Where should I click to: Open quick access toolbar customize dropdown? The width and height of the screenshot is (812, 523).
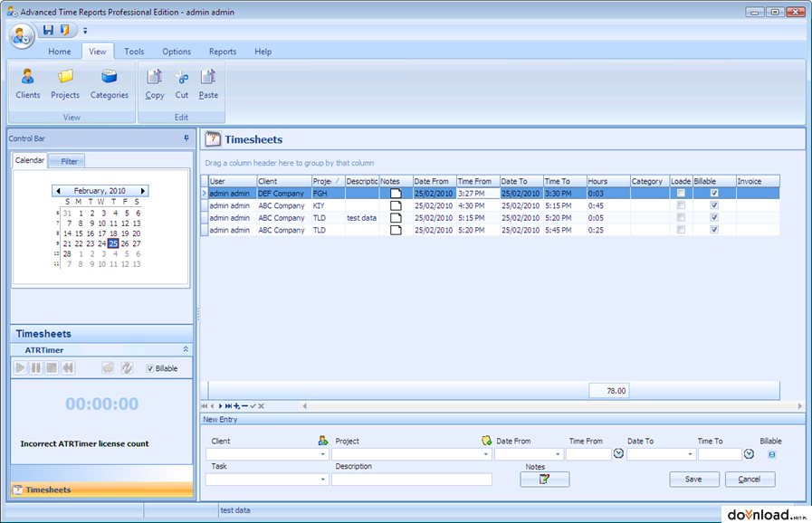(x=85, y=31)
